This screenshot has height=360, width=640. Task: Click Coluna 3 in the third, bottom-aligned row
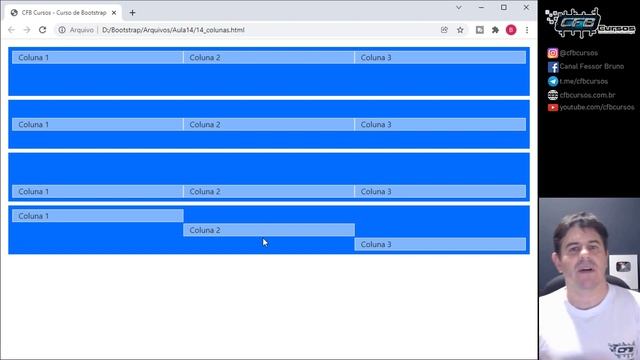(440, 191)
